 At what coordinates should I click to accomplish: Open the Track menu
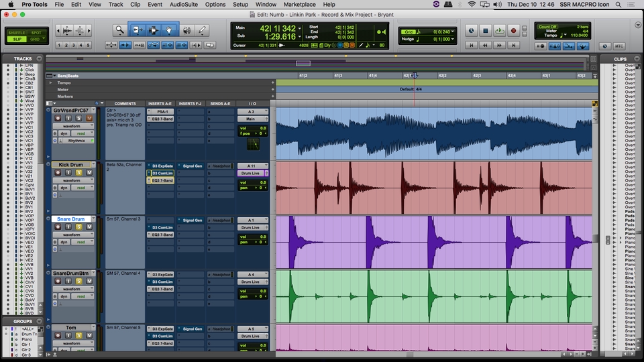click(116, 4)
